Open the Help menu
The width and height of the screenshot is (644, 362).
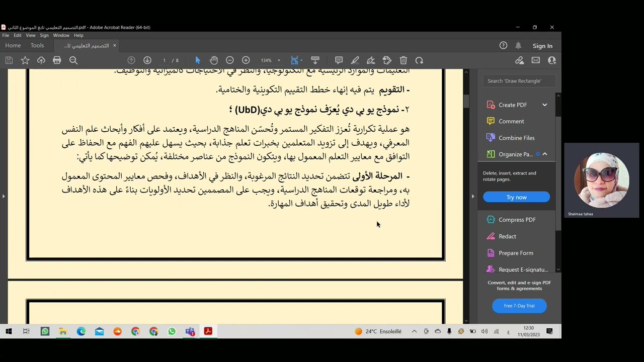point(78,35)
